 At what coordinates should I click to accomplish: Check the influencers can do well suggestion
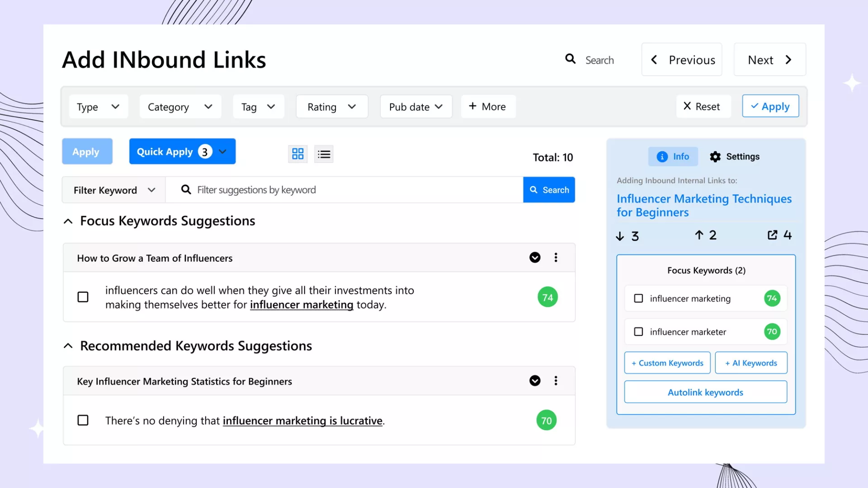point(83,297)
